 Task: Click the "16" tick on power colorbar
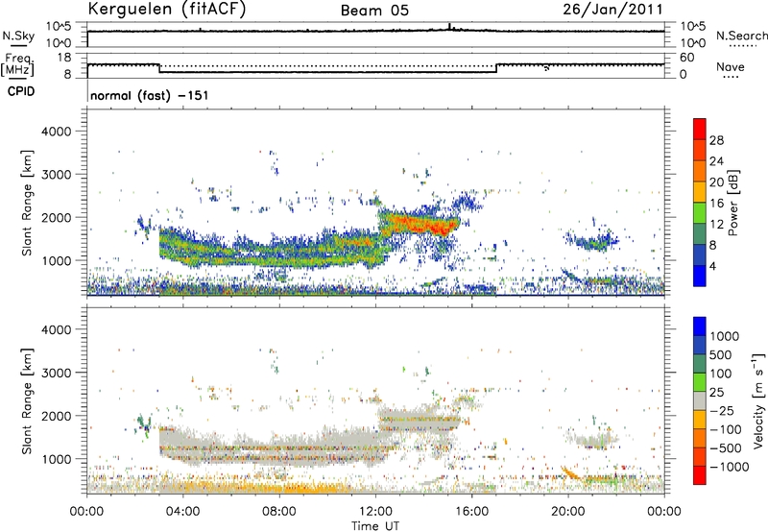(x=716, y=204)
